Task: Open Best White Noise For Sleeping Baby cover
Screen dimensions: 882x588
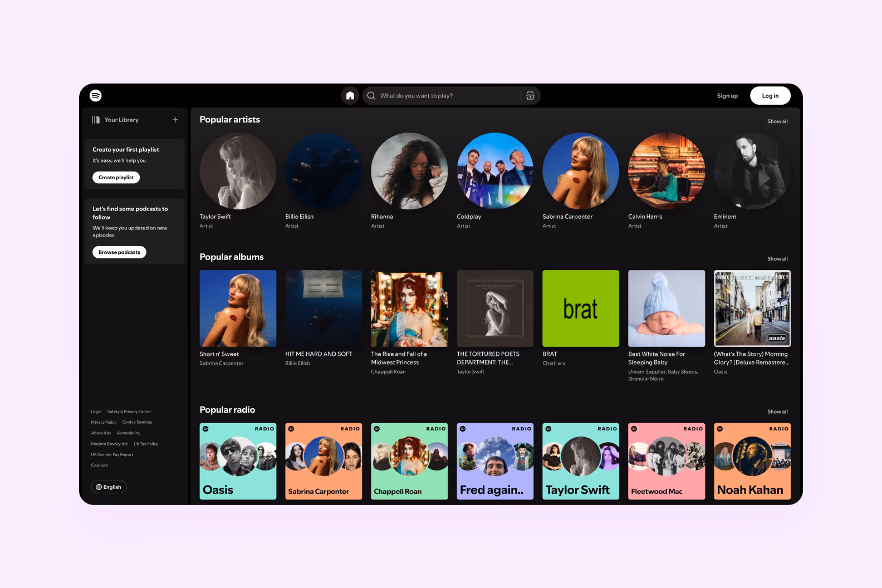Action: point(667,308)
